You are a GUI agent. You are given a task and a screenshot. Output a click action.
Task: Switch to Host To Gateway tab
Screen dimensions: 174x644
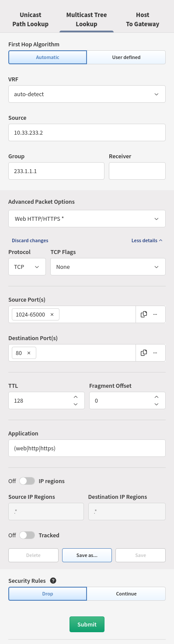(143, 19)
